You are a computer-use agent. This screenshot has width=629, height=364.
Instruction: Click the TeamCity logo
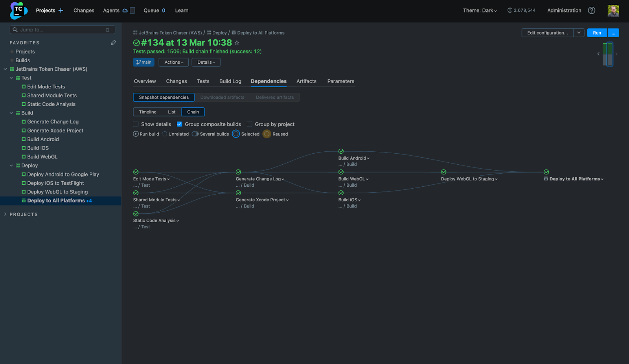(18, 10)
